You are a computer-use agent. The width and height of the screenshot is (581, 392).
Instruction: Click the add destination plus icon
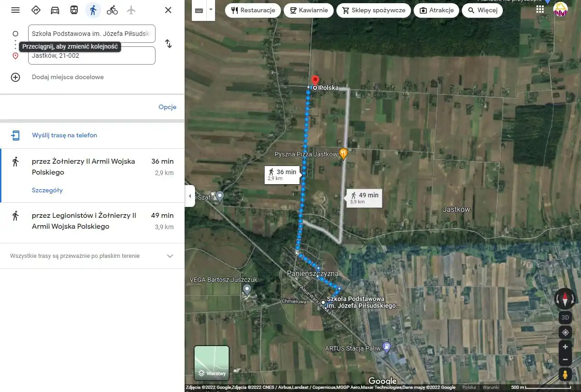(x=15, y=77)
